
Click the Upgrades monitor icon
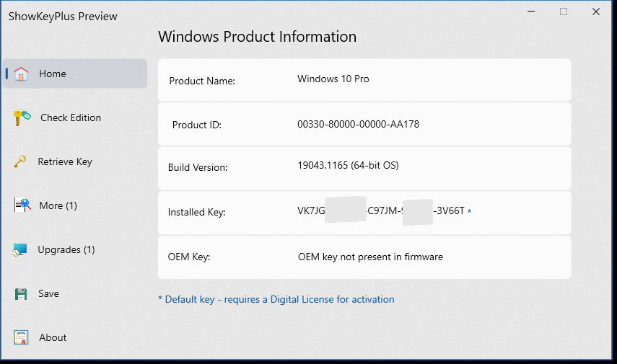coord(19,249)
